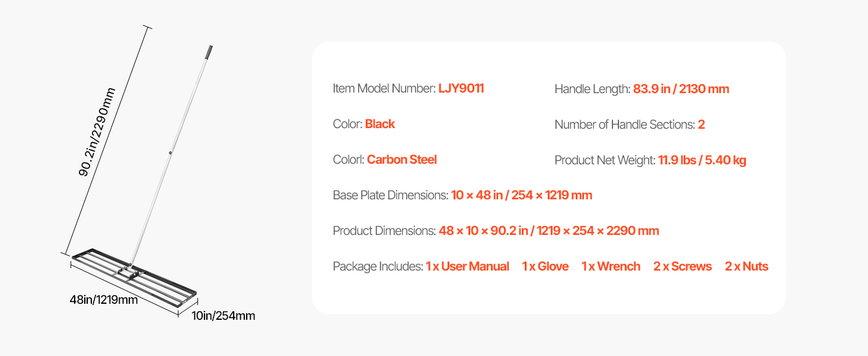The height and width of the screenshot is (356, 868).
Task: Click the 10in/254mm depth dimension label
Action: click(x=223, y=316)
